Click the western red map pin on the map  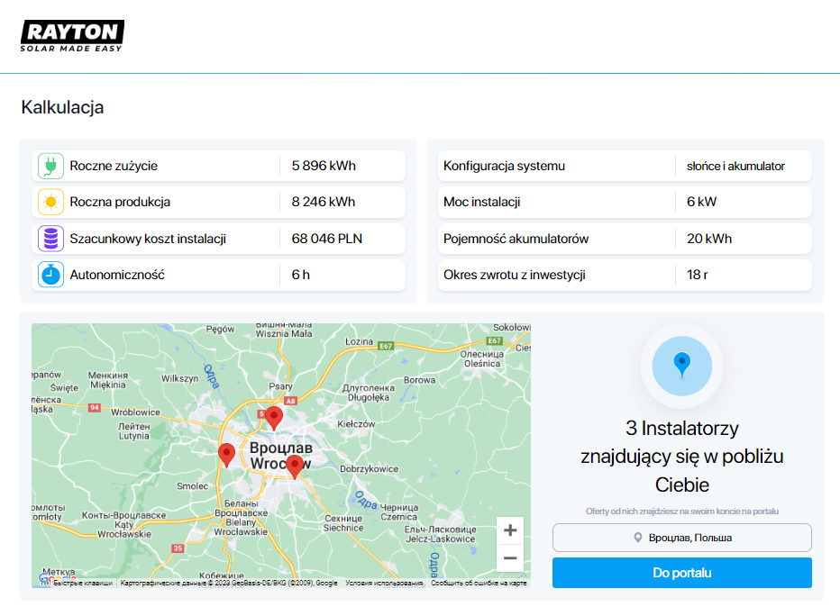[226, 454]
